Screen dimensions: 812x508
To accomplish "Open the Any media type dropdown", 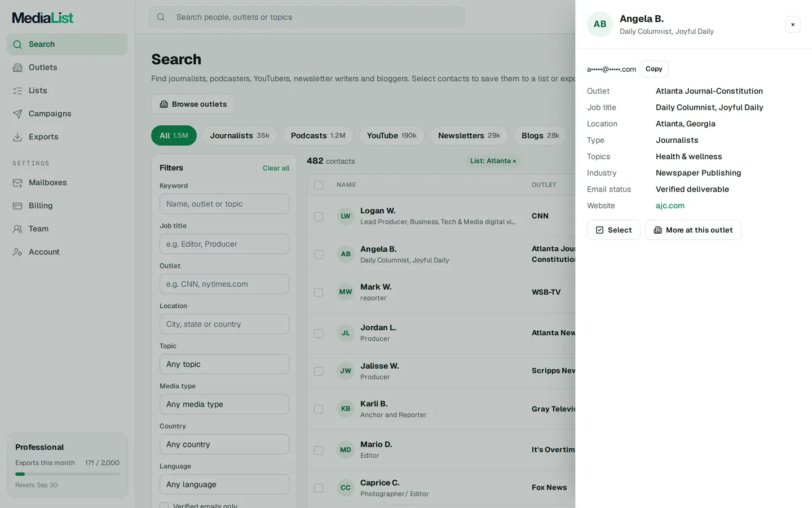I will 224,404.
